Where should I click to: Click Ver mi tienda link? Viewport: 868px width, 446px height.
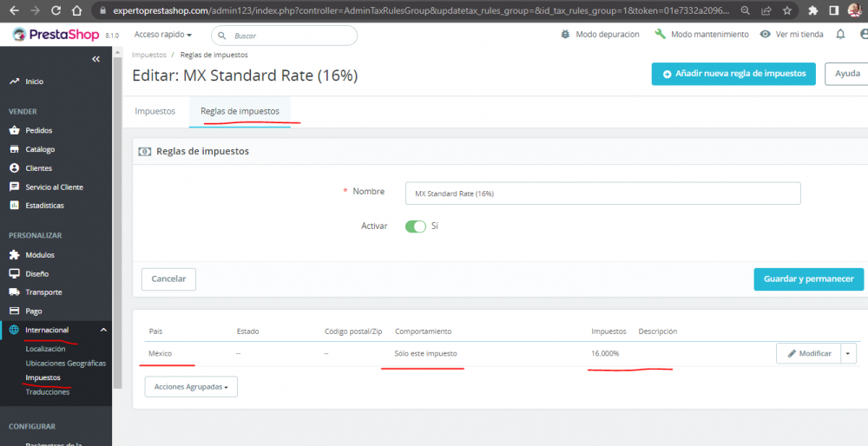pos(799,35)
